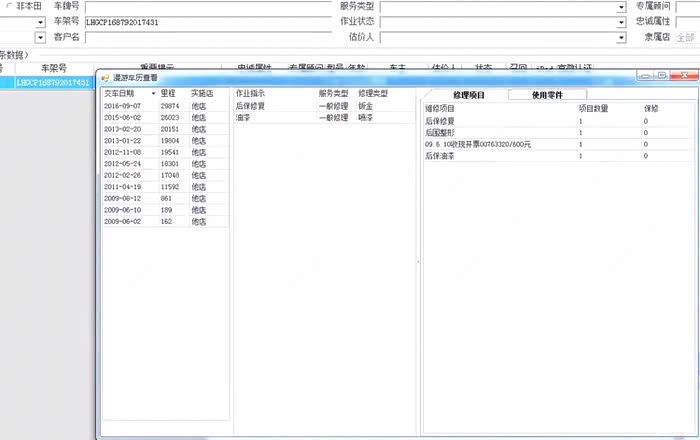Image resolution: width=700 pixels, height=440 pixels.
Task: Sort by the 交车日期 column header
Action: click(x=122, y=93)
